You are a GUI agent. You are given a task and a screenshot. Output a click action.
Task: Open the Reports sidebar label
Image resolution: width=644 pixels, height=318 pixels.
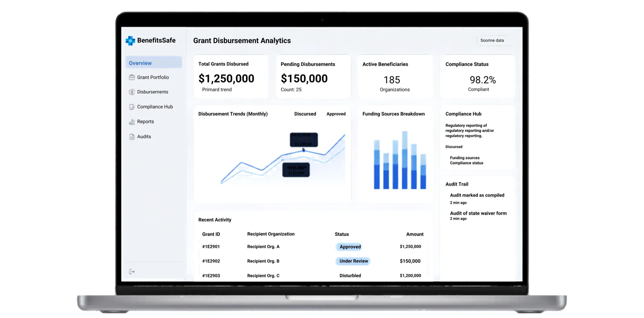click(x=145, y=122)
